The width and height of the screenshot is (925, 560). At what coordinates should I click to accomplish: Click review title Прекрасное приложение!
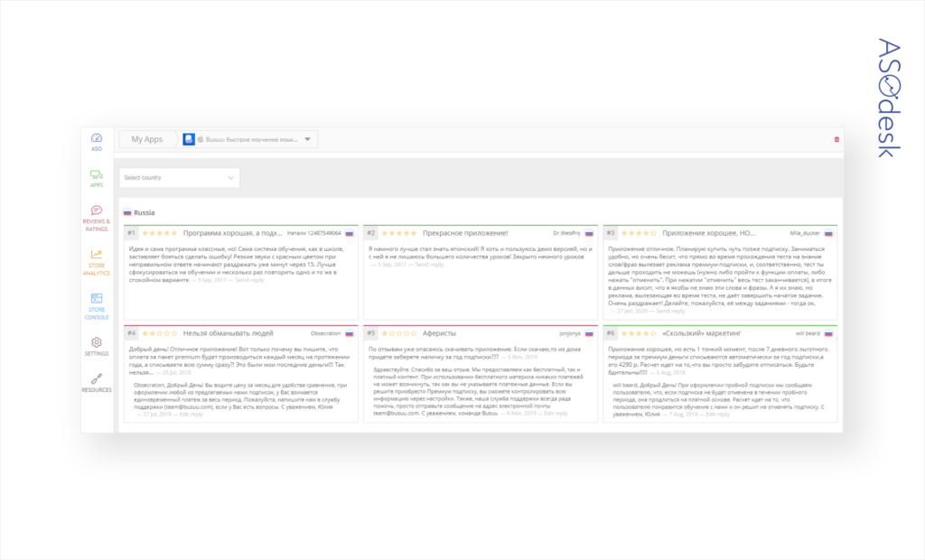pyautogui.click(x=465, y=233)
